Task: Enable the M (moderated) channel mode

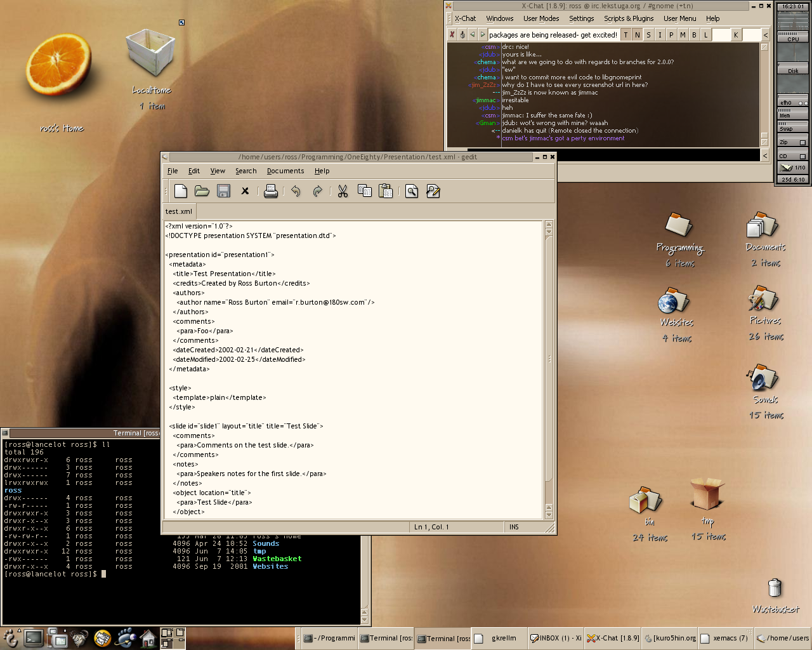Action: 683,35
